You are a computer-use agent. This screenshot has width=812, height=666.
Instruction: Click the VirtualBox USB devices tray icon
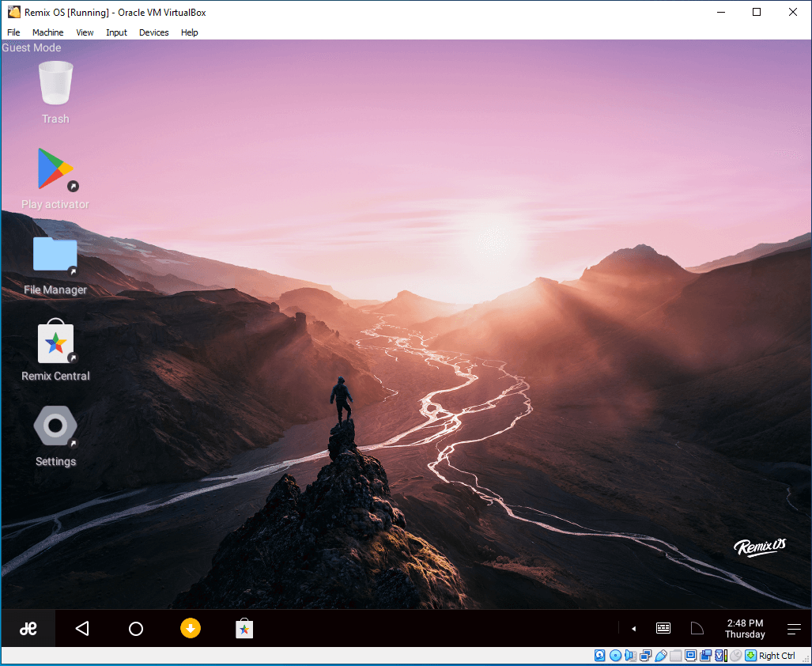(659, 656)
